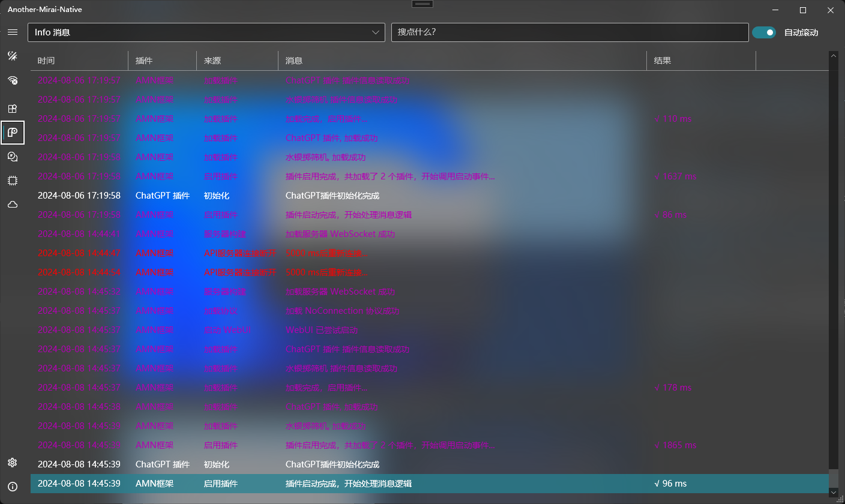
Task: Open the chat bubbles sidebar icon
Action: pos(13,157)
